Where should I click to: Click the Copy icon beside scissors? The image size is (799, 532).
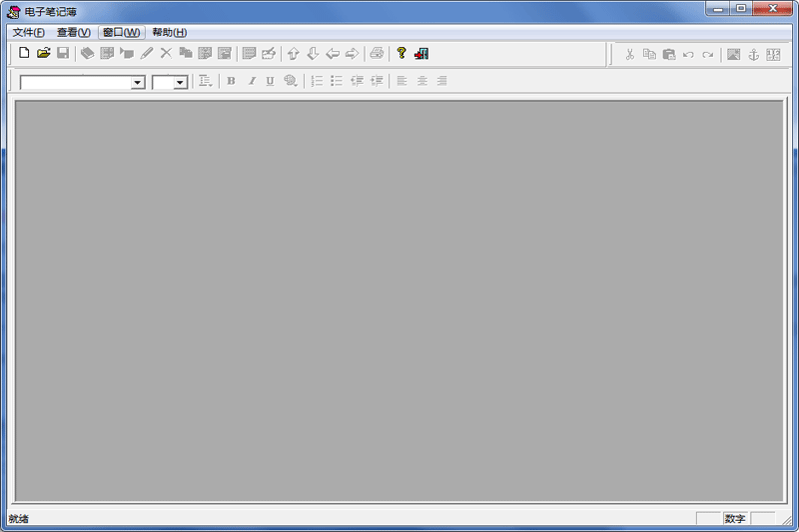pos(649,55)
